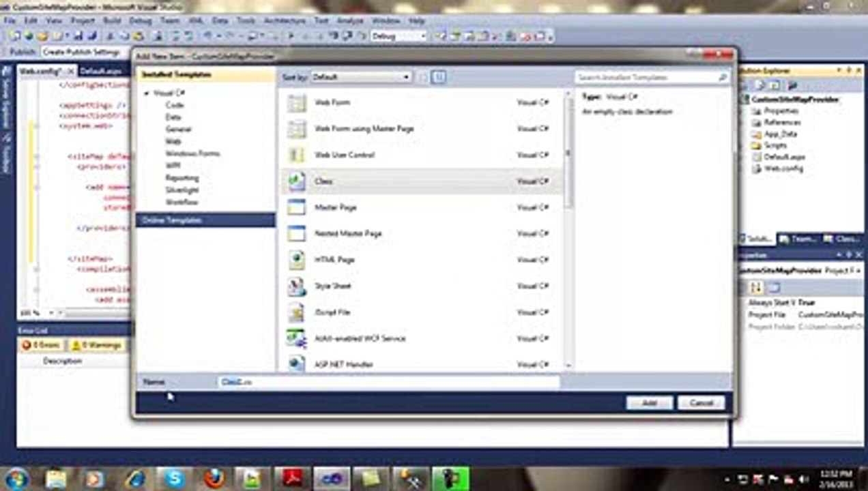Open the Build menu

tap(112, 21)
